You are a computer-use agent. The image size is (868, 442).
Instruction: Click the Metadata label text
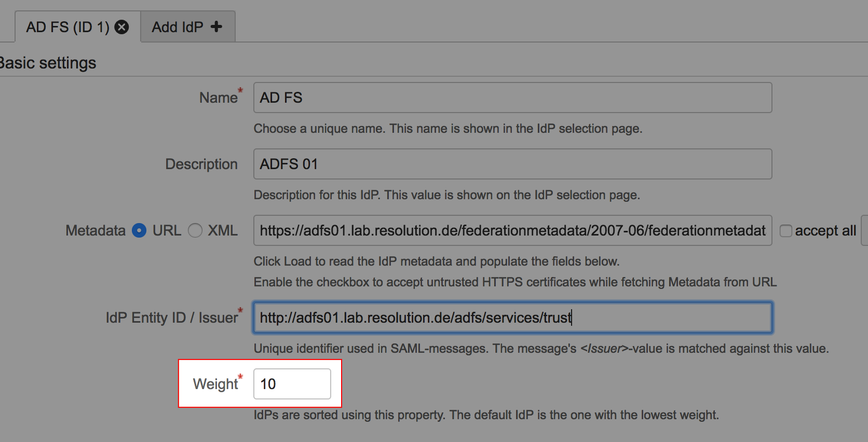pos(96,230)
